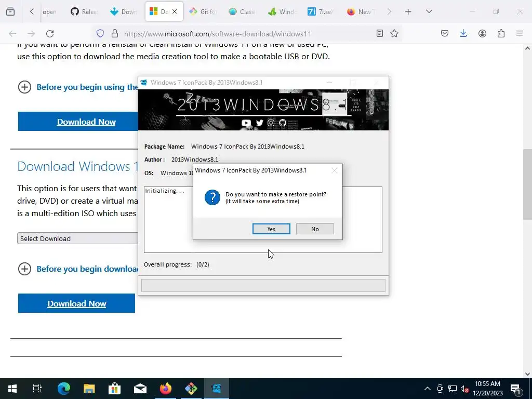This screenshot has height=399, width=532.
Task: Open GitHub icon in installer banner
Action: tap(283, 123)
